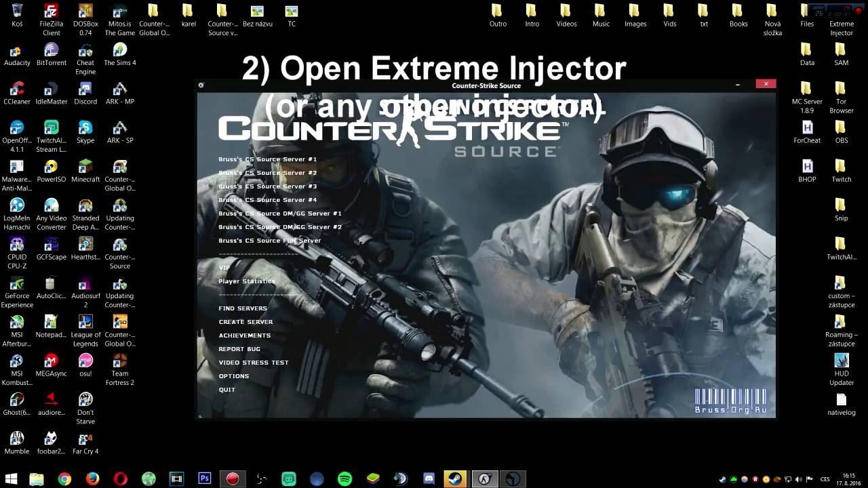Screen dimensions: 868x488
Task: Launch Any Video Converter shortcut
Action: [x=52, y=213]
